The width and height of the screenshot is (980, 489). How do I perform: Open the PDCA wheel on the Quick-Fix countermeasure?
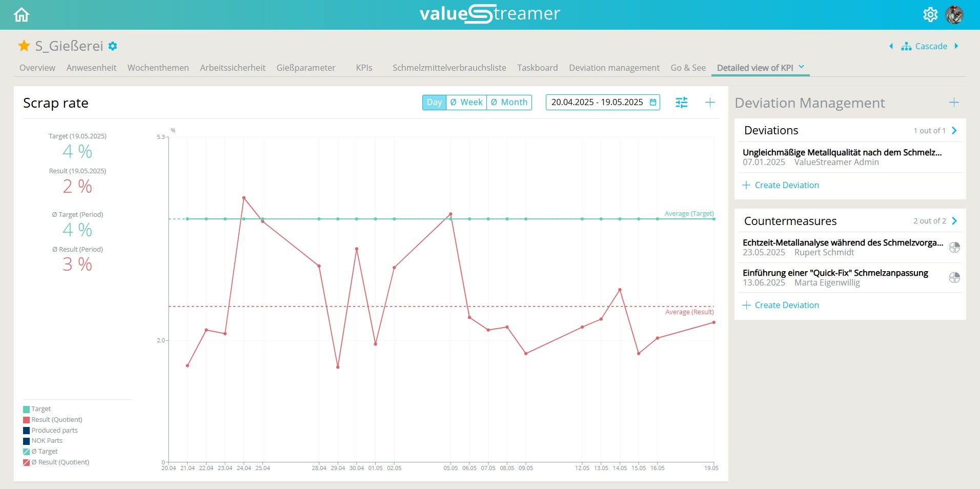coord(955,277)
